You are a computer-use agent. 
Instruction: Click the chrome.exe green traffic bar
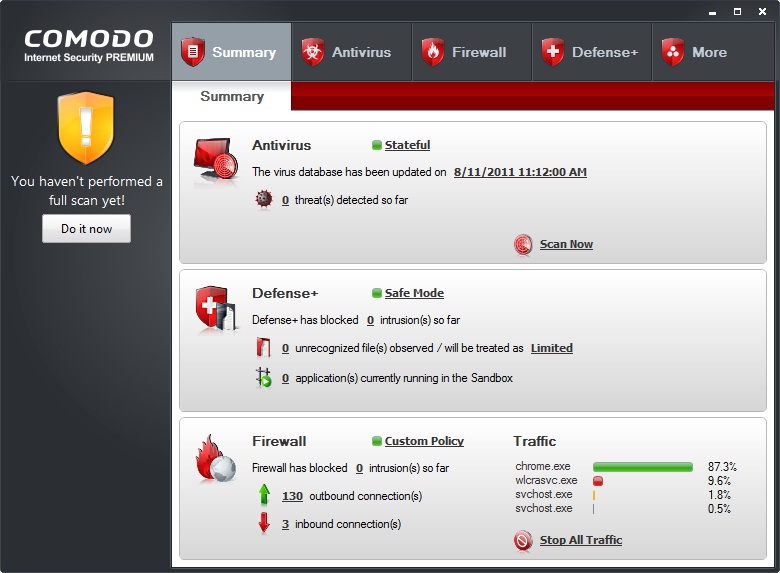point(643,467)
